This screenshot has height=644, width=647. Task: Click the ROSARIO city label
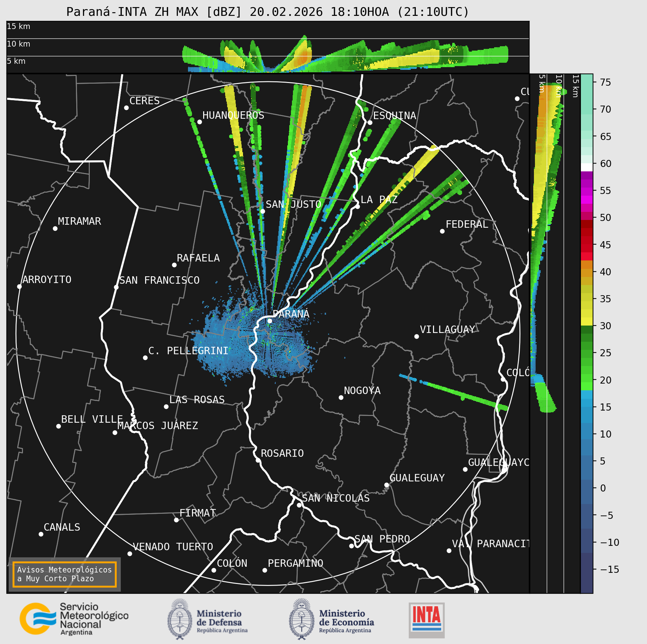(282, 453)
